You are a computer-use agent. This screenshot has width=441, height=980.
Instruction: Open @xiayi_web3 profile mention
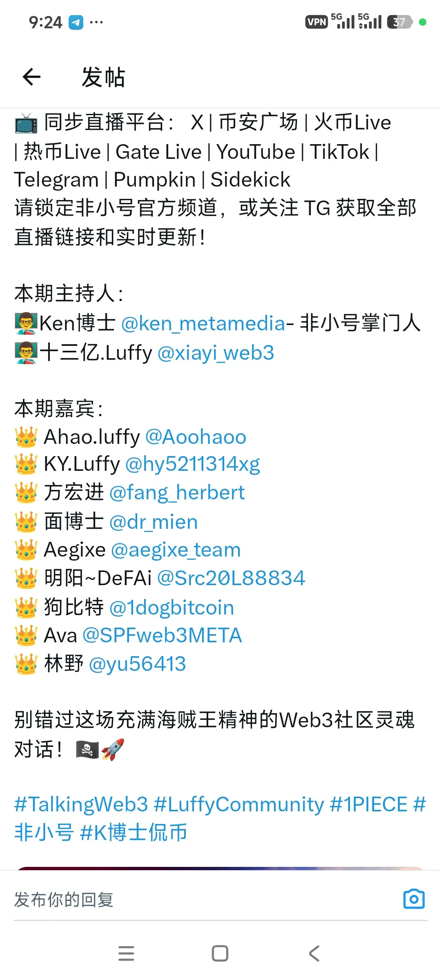click(216, 353)
